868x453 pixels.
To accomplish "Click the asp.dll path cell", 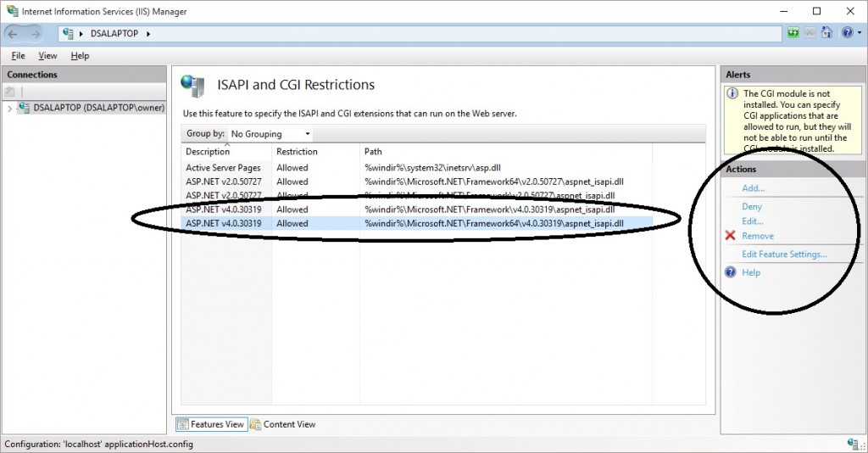I will pyautogui.click(x=432, y=167).
